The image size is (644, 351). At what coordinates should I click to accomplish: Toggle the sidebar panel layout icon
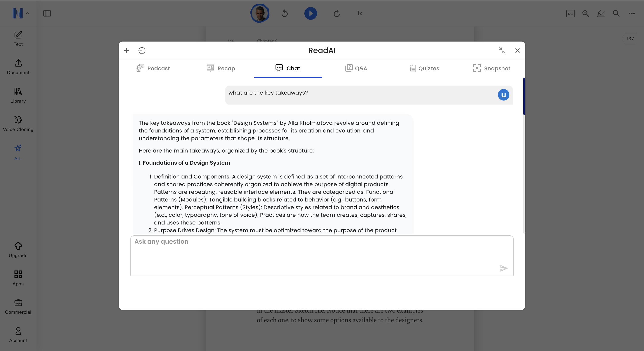pos(47,13)
